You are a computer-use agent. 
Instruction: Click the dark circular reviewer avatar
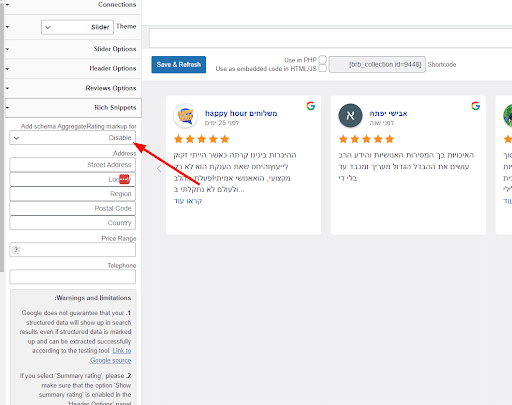click(x=350, y=116)
